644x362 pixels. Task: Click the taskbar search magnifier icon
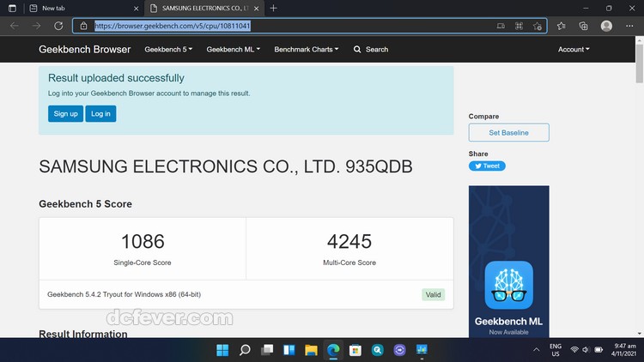click(x=245, y=350)
